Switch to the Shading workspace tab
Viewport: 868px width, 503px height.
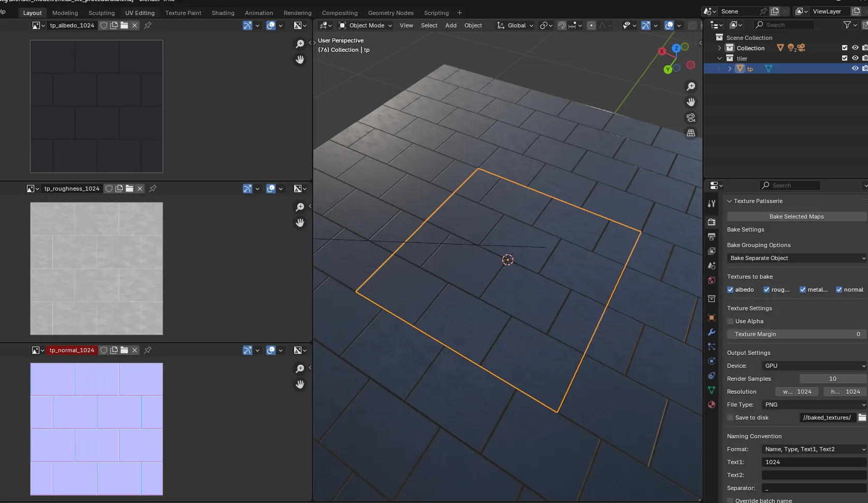click(223, 13)
